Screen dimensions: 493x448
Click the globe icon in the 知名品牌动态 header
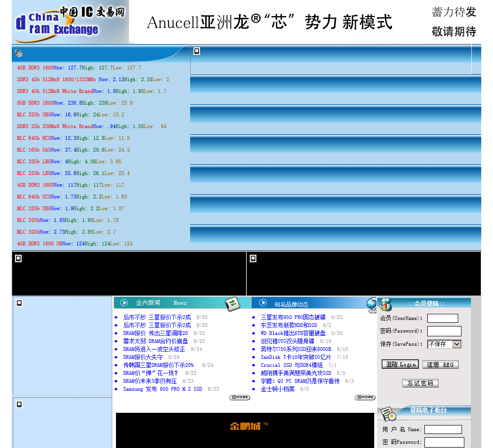pyautogui.click(x=372, y=305)
